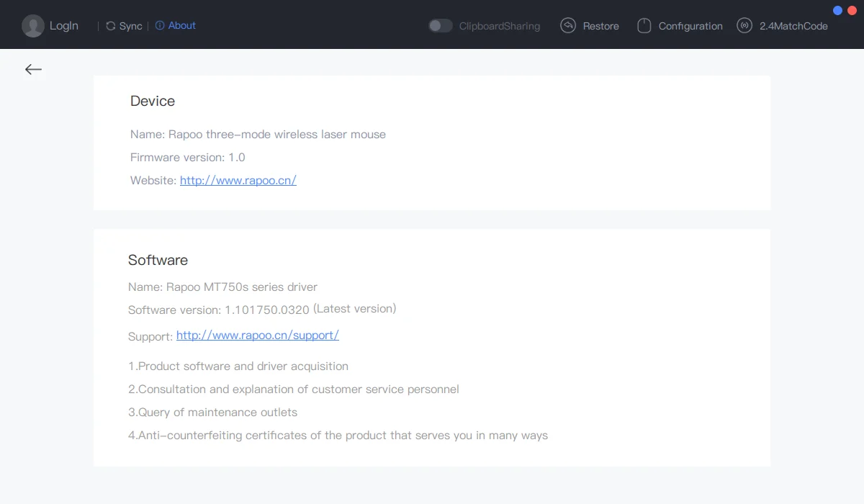Open the LogIn text label
Viewport: 864px width, 504px height.
pyautogui.click(x=64, y=26)
